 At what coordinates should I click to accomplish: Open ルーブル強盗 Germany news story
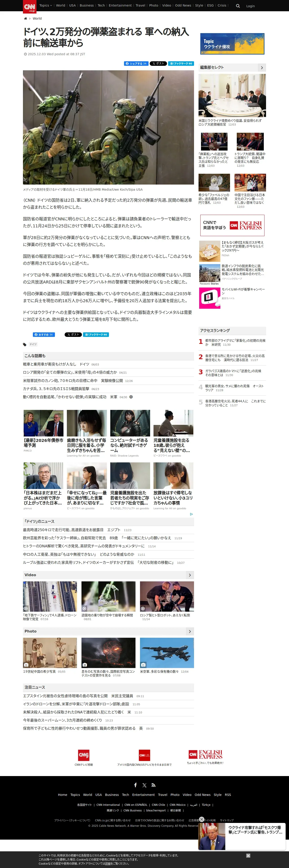[98, 563]
